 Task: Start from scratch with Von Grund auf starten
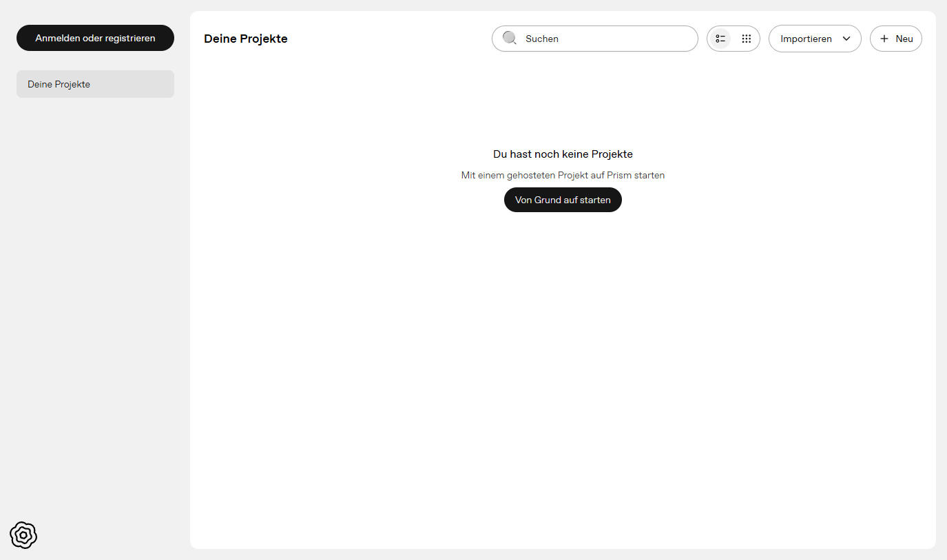point(563,200)
